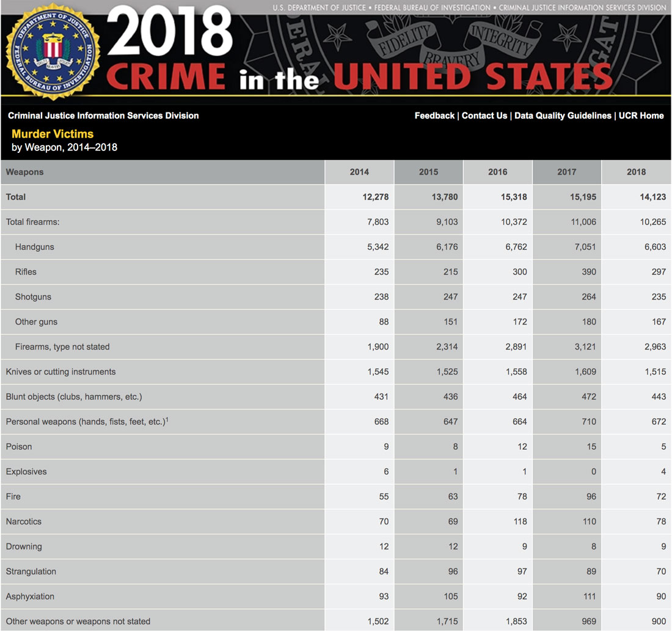672x632 pixels.
Task: Select the Other weapons or weapons not stated row
Action: click(x=78, y=621)
